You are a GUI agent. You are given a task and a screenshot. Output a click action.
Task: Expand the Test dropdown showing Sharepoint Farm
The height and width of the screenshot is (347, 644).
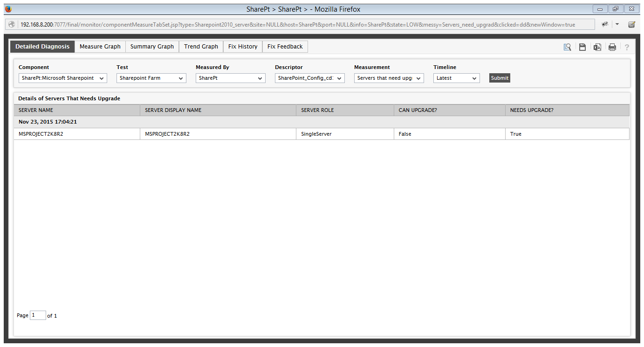click(x=151, y=78)
